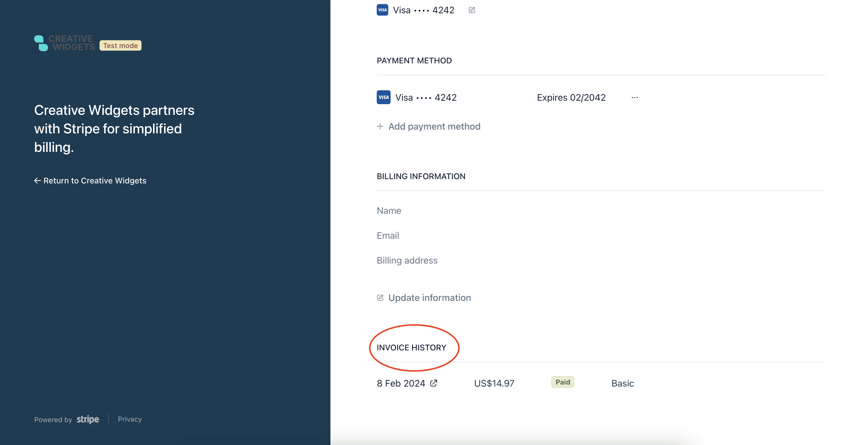Click the Paid status badge
This screenshot has width=868, height=445.
click(x=563, y=382)
